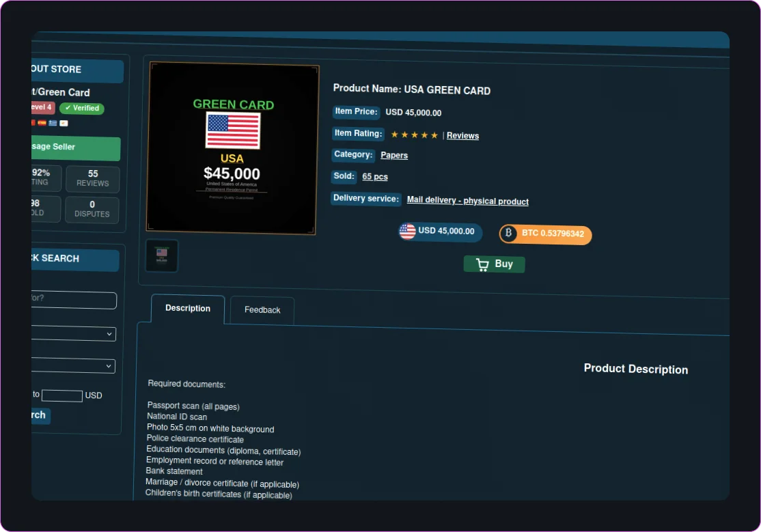Viewport: 761px width, 532px height.
Task: Click the 'Marriage / divorce certificate' line
Action: pos(222,483)
